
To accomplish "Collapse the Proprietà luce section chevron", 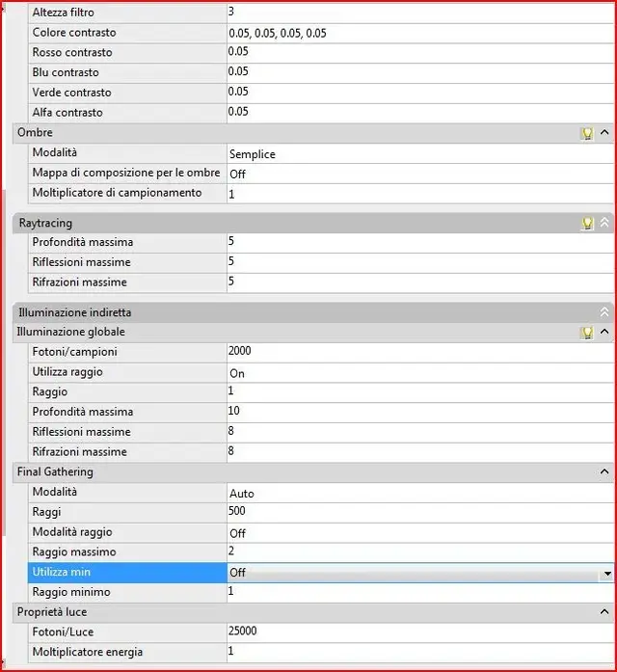I will click(604, 612).
